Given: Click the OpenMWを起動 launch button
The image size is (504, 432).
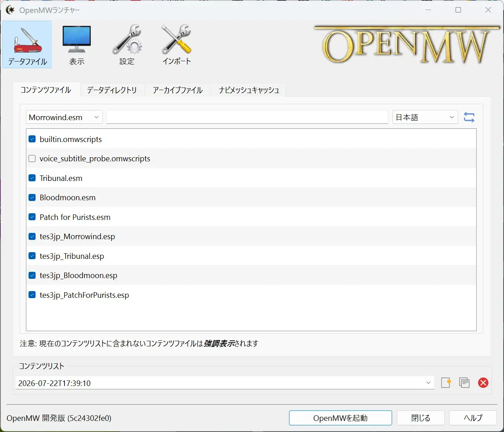Looking at the screenshot, I should [341, 418].
